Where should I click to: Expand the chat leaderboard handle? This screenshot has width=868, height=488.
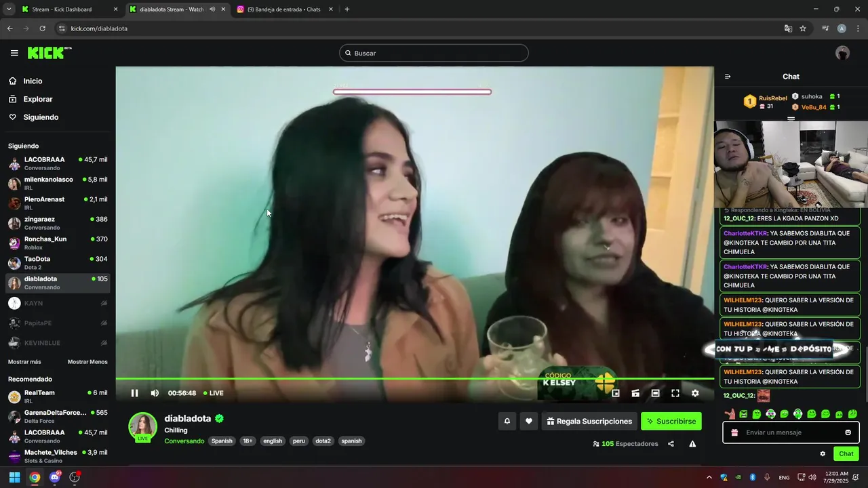791,119
